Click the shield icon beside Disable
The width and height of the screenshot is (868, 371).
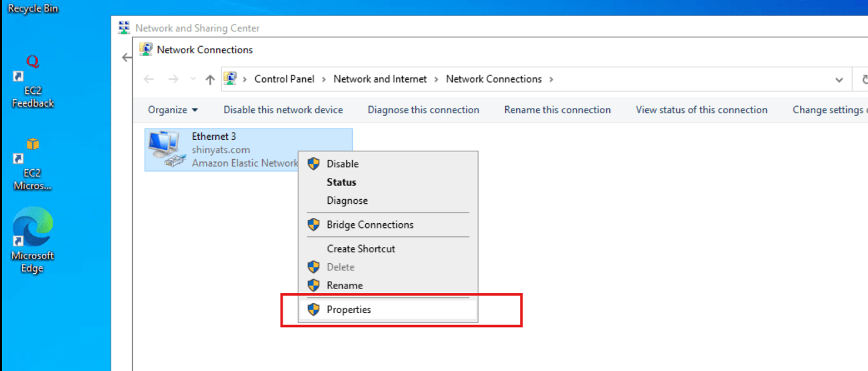(313, 164)
